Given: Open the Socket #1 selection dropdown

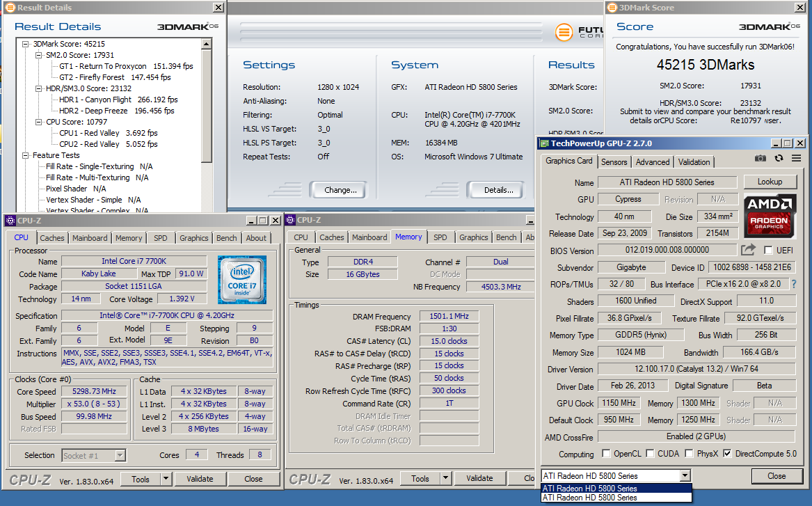Looking at the screenshot, I should pos(120,456).
